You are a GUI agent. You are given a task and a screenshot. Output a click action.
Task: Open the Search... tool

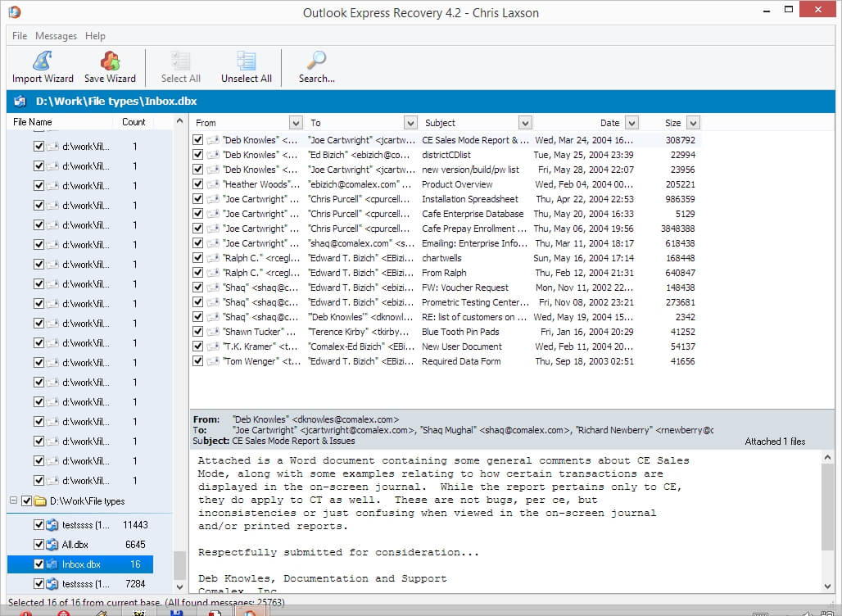pyautogui.click(x=317, y=67)
